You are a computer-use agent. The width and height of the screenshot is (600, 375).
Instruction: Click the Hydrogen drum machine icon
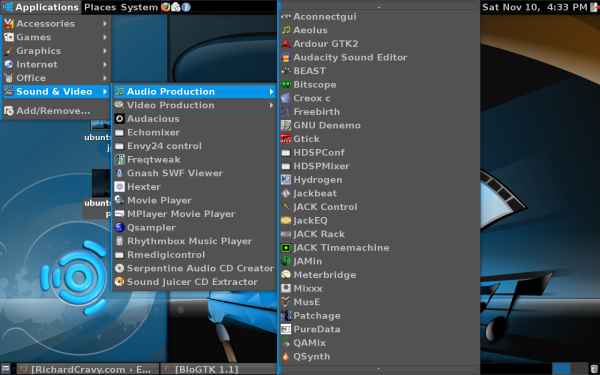coord(286,179)
